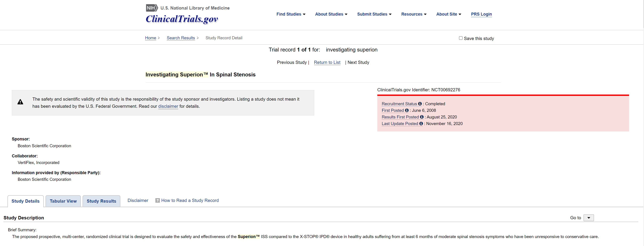
Task: Click the Brief Summary label
Action: [22, 230]
